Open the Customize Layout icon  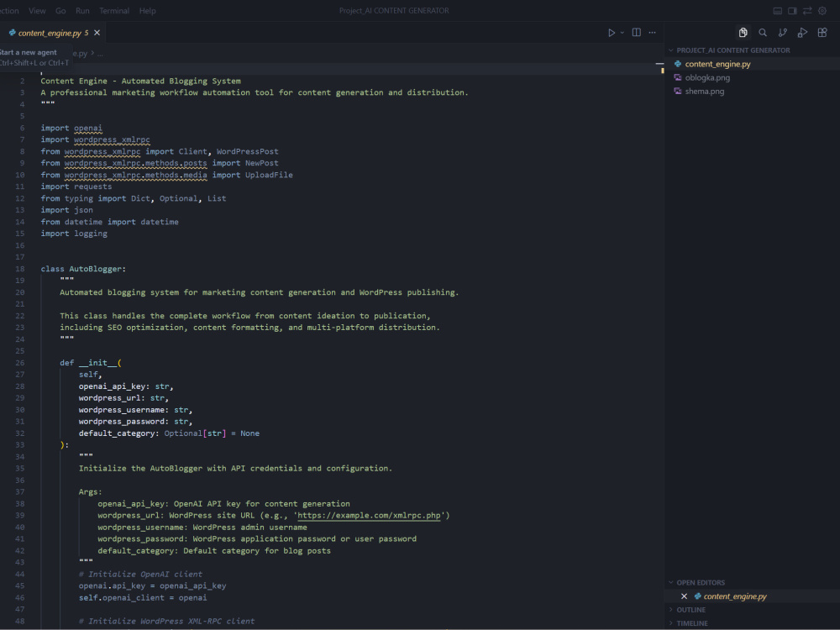pyautogui.click(x=807, y=10)
